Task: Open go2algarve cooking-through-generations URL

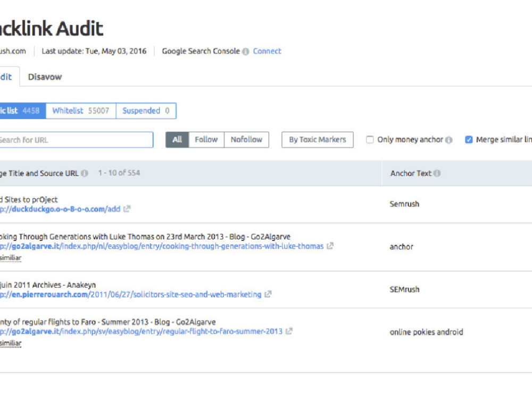Action: [x=162, y=246]
